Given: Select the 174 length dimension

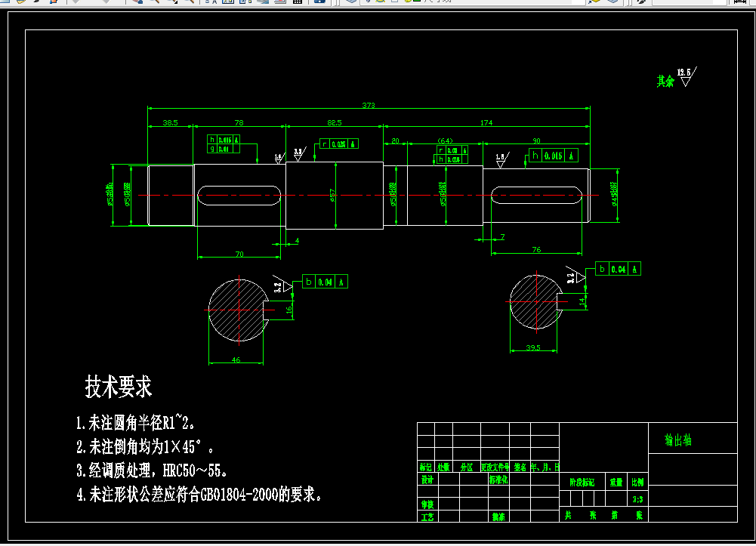Looking at the screenshot, I should click(486, 122).
